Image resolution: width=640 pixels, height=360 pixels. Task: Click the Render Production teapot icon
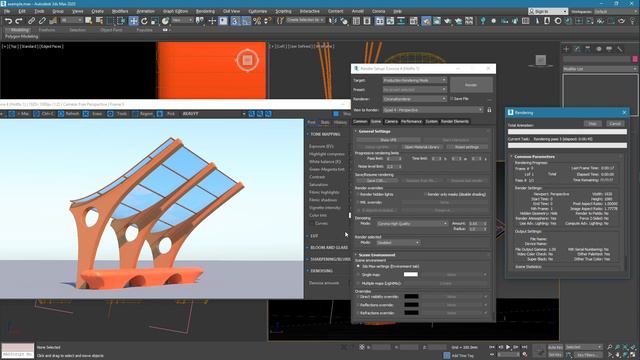pos(448,21)
